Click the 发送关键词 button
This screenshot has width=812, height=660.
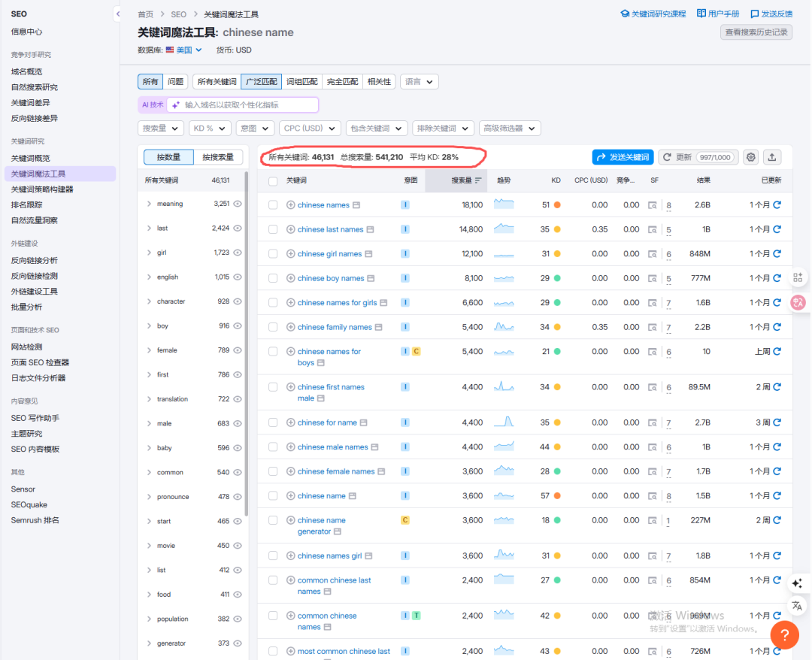pos(623,157)
